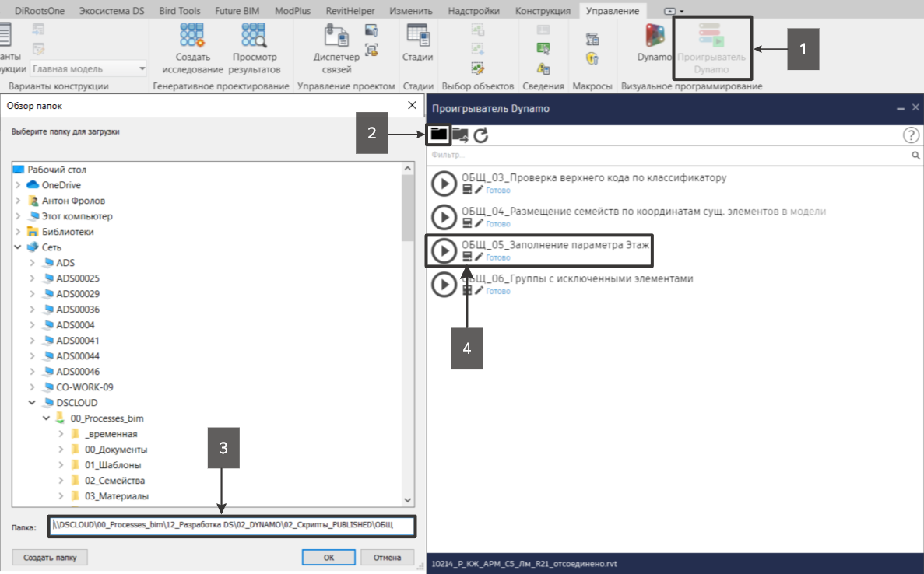Screen dimensions: 924x574
Task: Open Диспетчер связей from the ribbon
Action: click(x=336, y=48)
